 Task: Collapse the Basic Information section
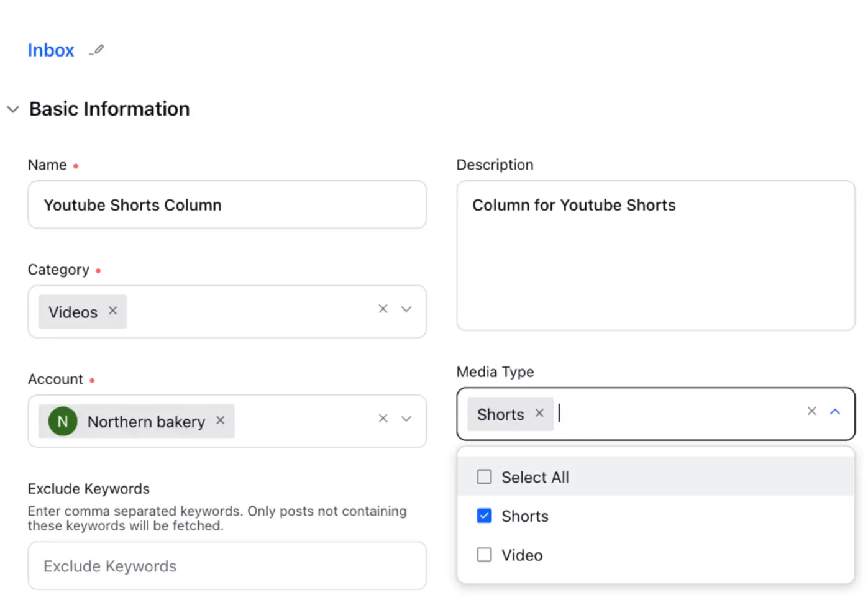click(x=13, y=109)
